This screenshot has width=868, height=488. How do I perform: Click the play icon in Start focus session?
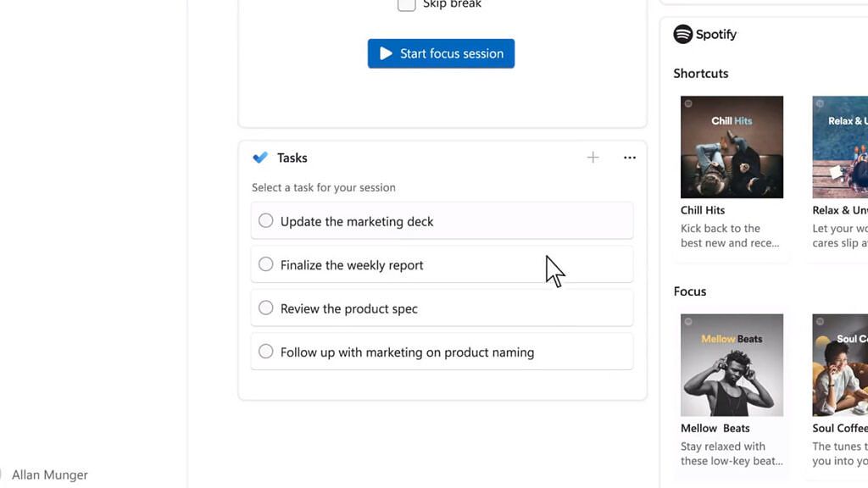click(x=388, y=53)
